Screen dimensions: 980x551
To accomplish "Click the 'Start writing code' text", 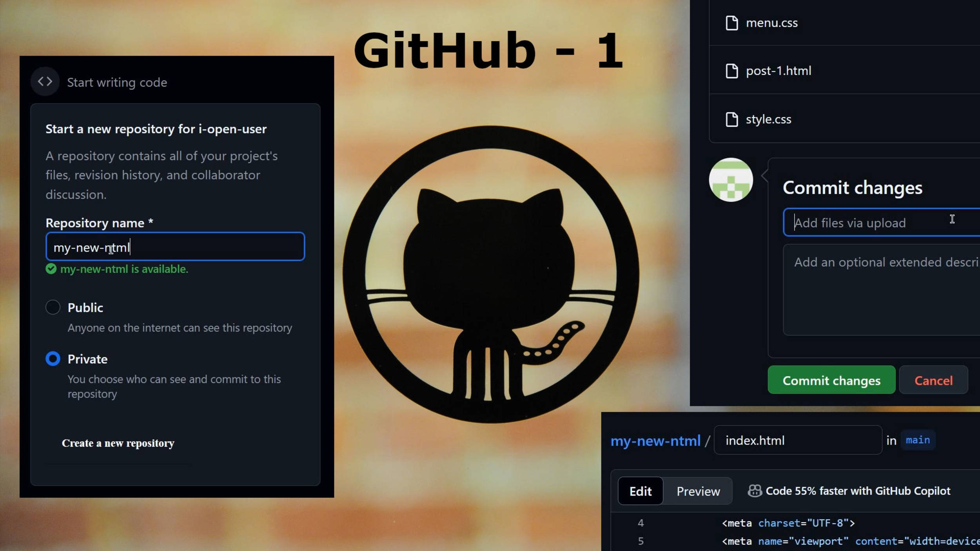I will pos(117,82).
